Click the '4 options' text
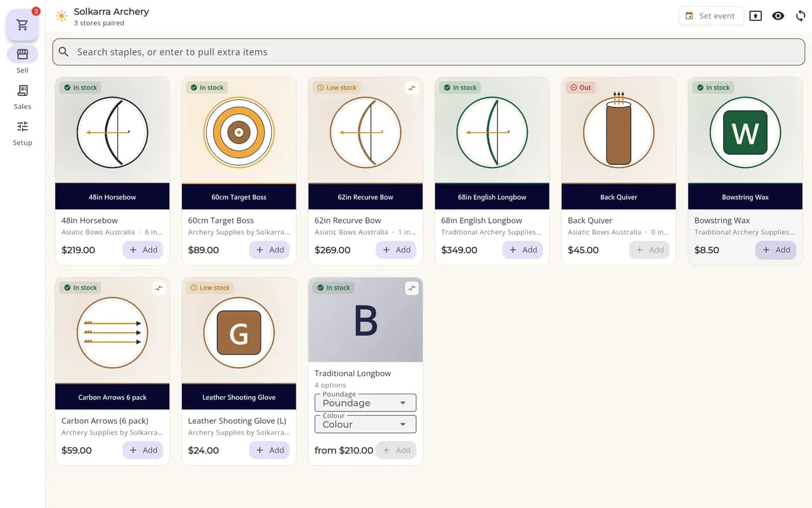The image size is (812, 508). click(331, 385)
